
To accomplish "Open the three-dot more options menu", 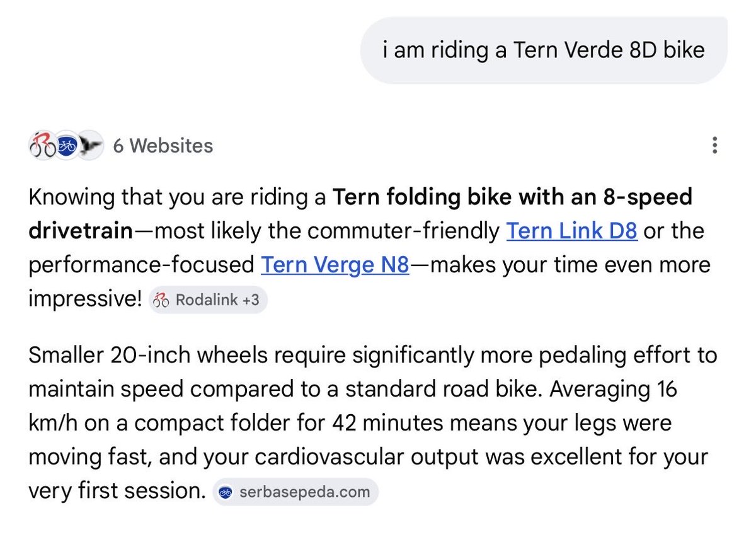I will click(x=714, y=146).
